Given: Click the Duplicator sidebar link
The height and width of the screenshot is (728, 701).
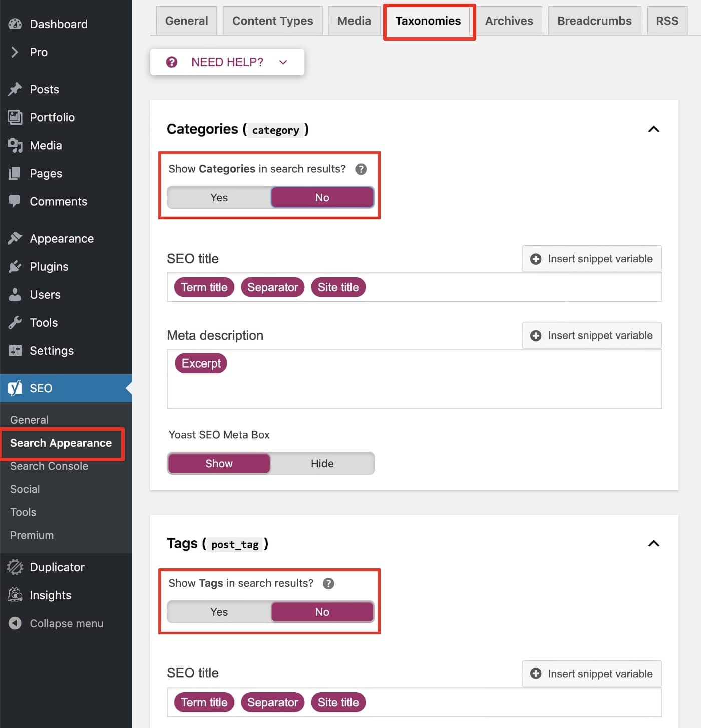Looking at the screenshot, I should click(x=66, y=567).
